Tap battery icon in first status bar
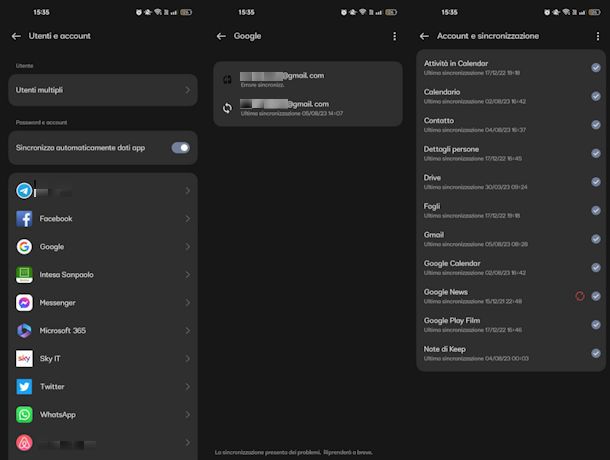 tap(186, 12)
